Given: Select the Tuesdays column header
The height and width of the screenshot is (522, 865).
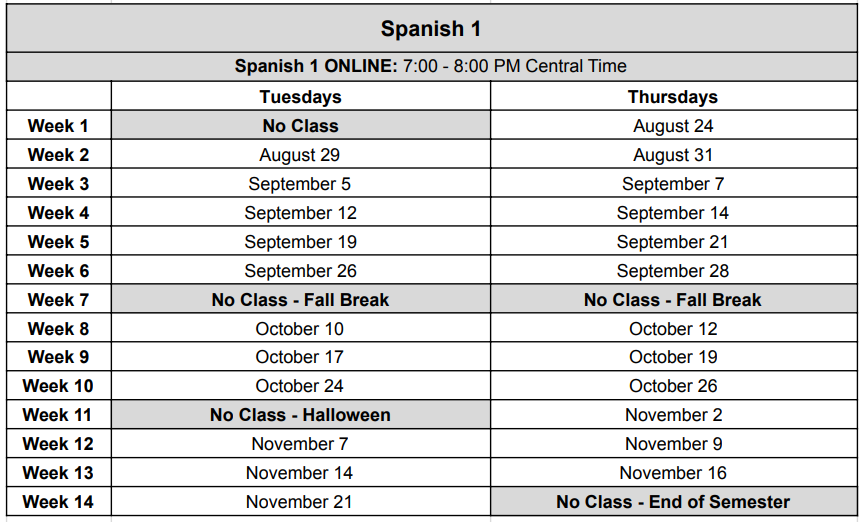Looking at the screenshot, I should point(301,96).
